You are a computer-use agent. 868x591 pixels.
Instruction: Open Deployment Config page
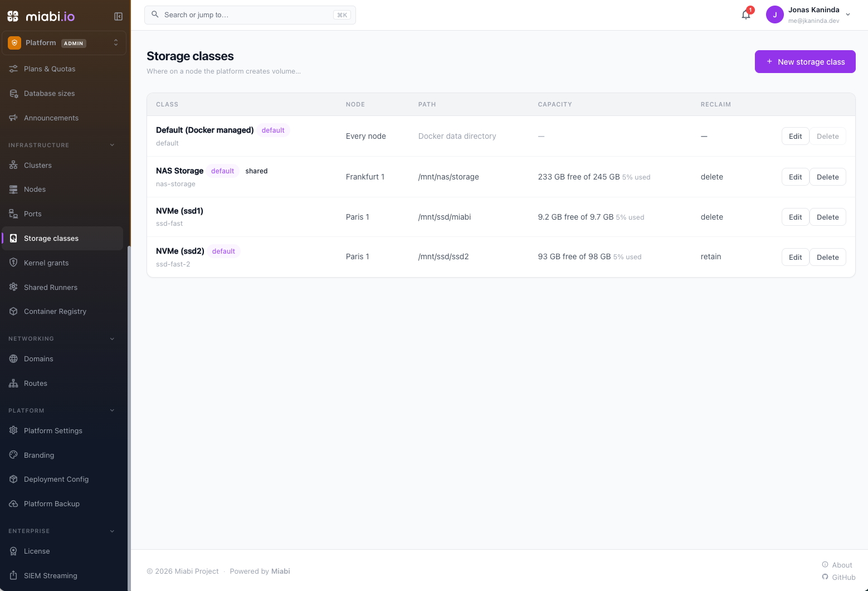[x=62, y=479]
